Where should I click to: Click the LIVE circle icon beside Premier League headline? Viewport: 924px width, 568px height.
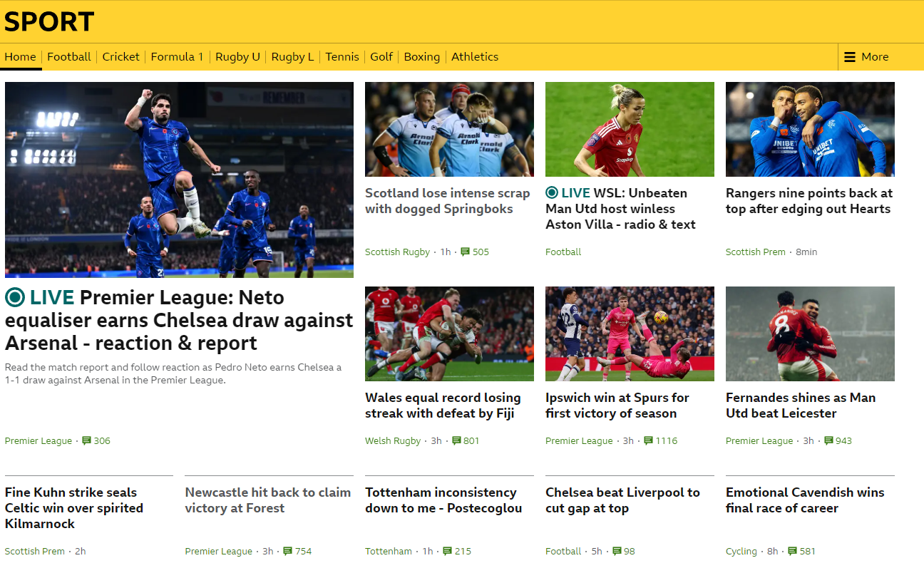tap(15, 297)
